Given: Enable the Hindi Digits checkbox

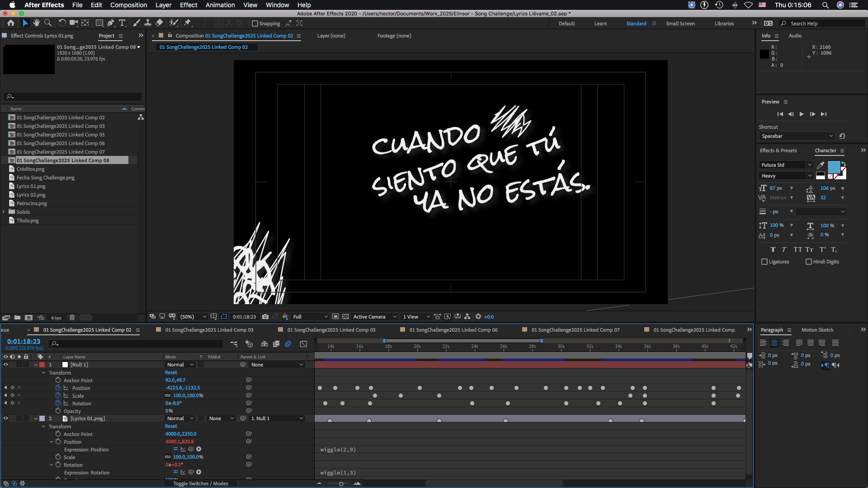Looking at the screenshot, I should coord(809,262).
